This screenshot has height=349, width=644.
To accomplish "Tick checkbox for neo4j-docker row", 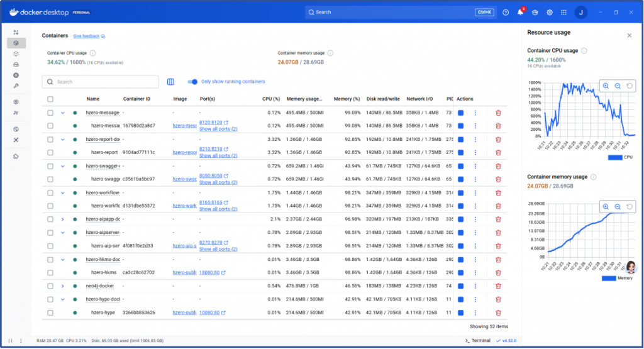I will 50,285.
